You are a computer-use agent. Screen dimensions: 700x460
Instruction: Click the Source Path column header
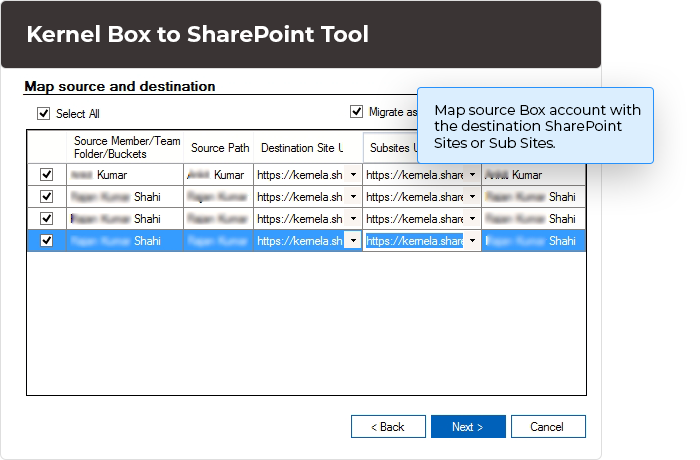tap(219, 147)
